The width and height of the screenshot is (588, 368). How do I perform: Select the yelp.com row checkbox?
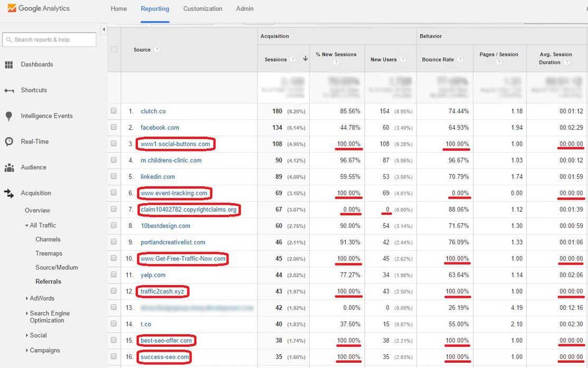tap(113, 275)
